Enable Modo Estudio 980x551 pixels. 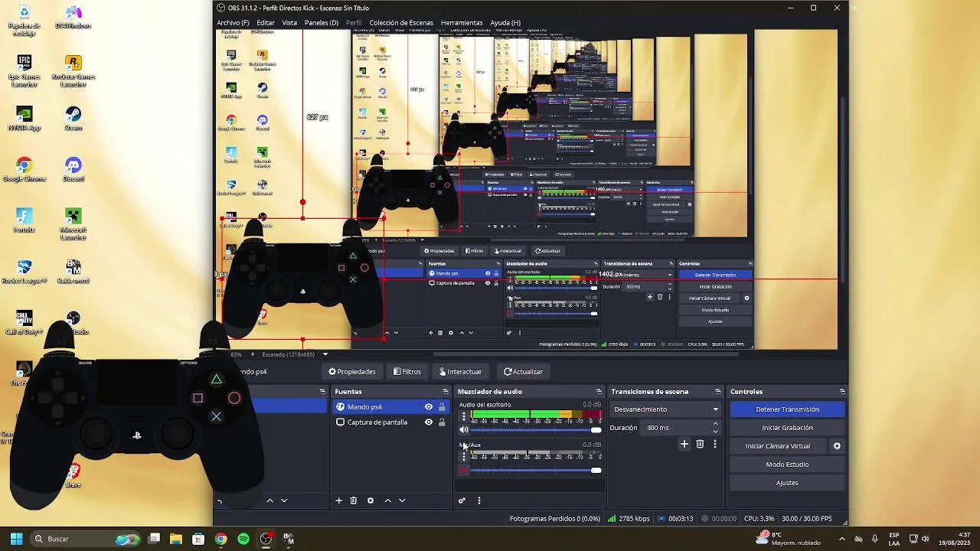point(787,465)
